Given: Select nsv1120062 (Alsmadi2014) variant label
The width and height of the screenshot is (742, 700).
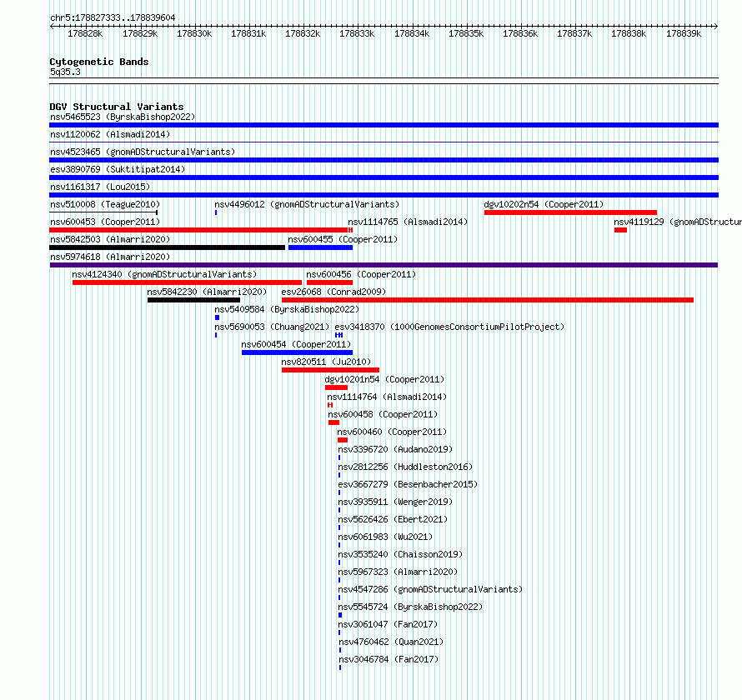Looking at the screenshot, I should point(110,134).
